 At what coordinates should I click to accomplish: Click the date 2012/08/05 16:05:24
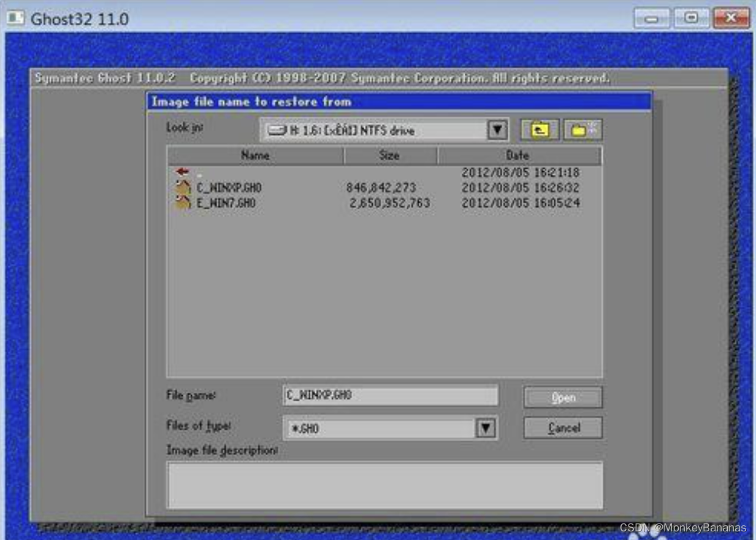[x=521, y=203]
